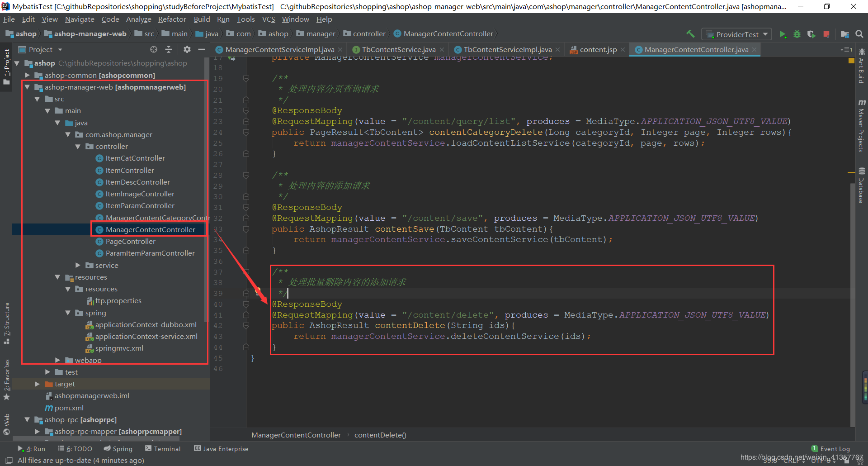Expand the service package node

coord(78,265)
